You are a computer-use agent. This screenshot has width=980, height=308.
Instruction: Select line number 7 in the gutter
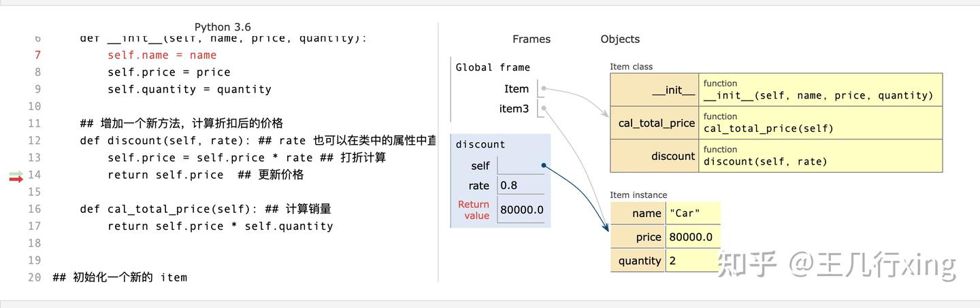click(x=37, y=55)
